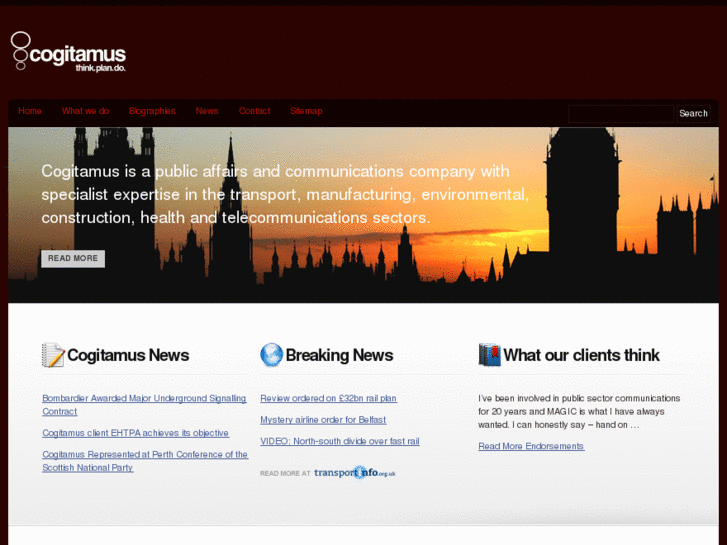Open the Sitemap menu item
The image size is (727, 545).
tap(306, 111)
